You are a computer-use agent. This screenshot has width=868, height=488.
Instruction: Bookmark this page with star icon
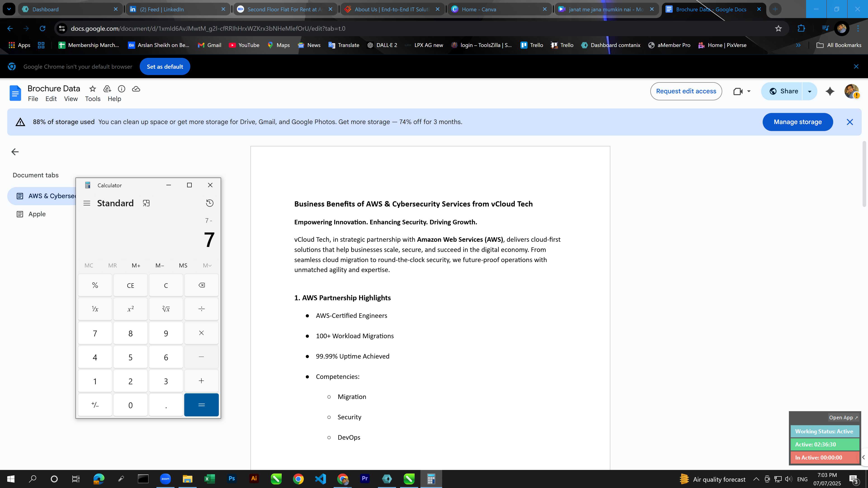point(778,29)
